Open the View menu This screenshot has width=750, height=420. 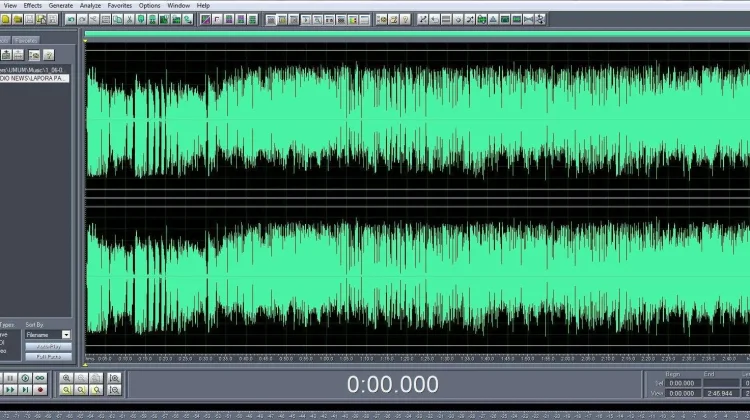click(x=10, y=6)
